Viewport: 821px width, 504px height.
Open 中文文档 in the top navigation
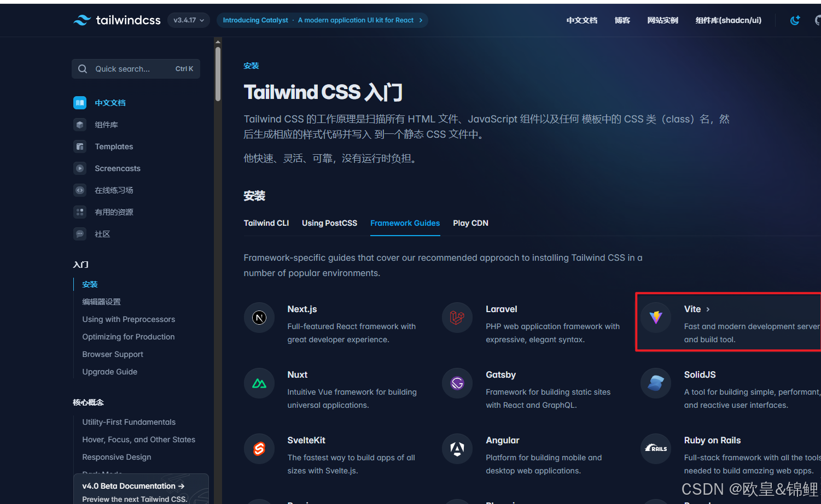[x=582, y=20]
